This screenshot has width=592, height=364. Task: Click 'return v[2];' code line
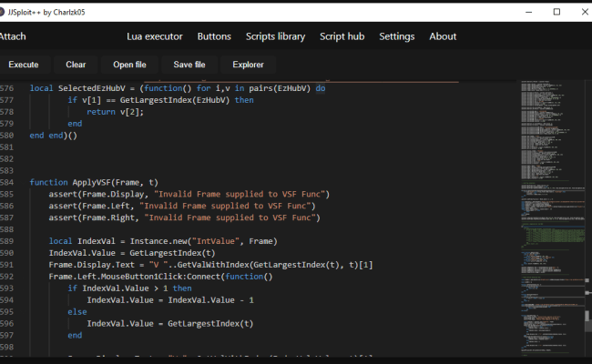[x=115, y=112]
